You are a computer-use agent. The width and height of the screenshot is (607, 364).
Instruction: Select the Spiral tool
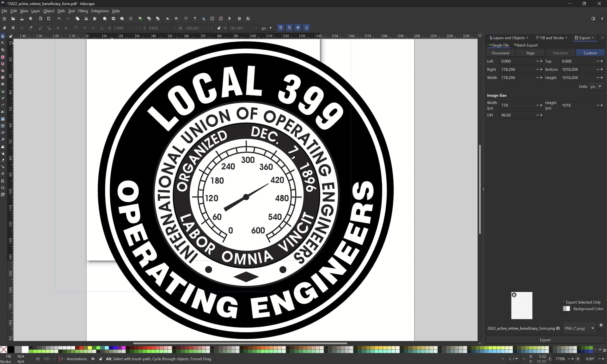(x=3, y=84)
